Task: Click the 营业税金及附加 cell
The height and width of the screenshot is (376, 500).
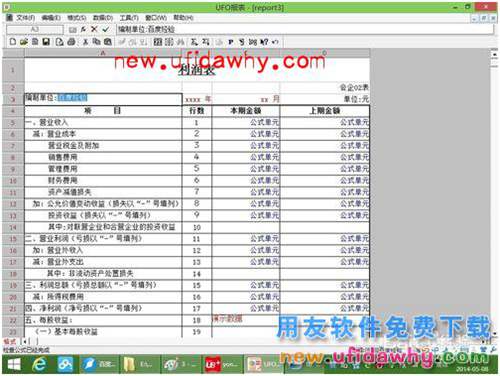Action: pos(103,146)
